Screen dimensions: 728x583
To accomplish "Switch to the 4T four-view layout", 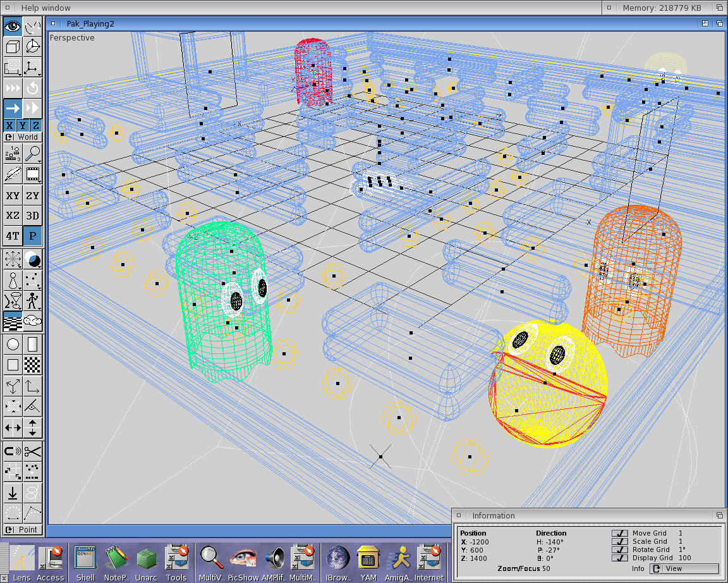I will (13, 236).
